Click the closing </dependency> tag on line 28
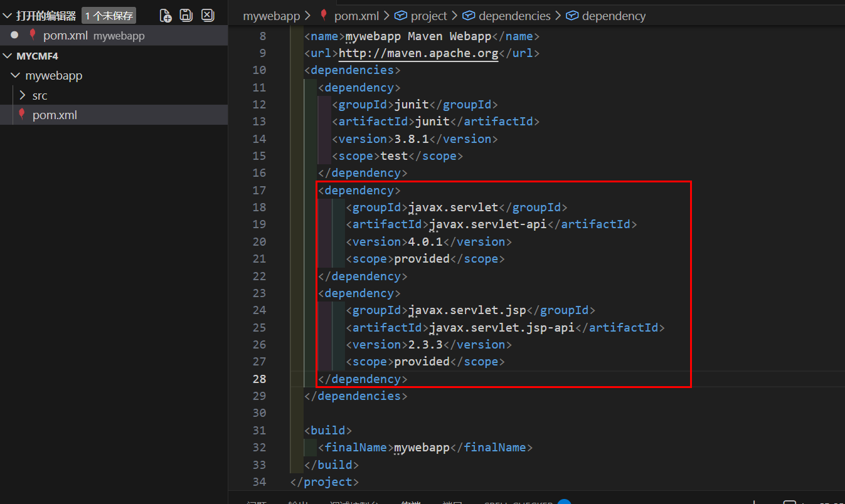Viewport: 845px width, 504px height. pyautogui.click(x=363, y=379)
